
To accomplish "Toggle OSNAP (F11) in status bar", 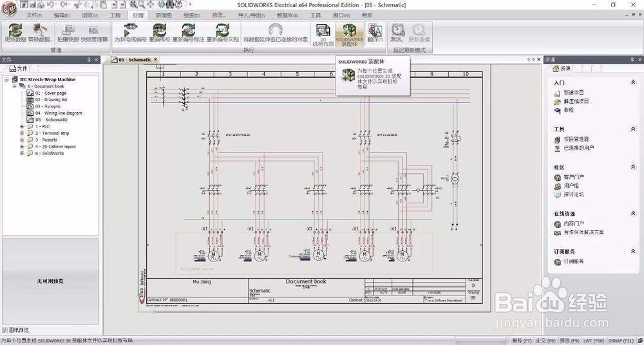I will pos(621,340).
